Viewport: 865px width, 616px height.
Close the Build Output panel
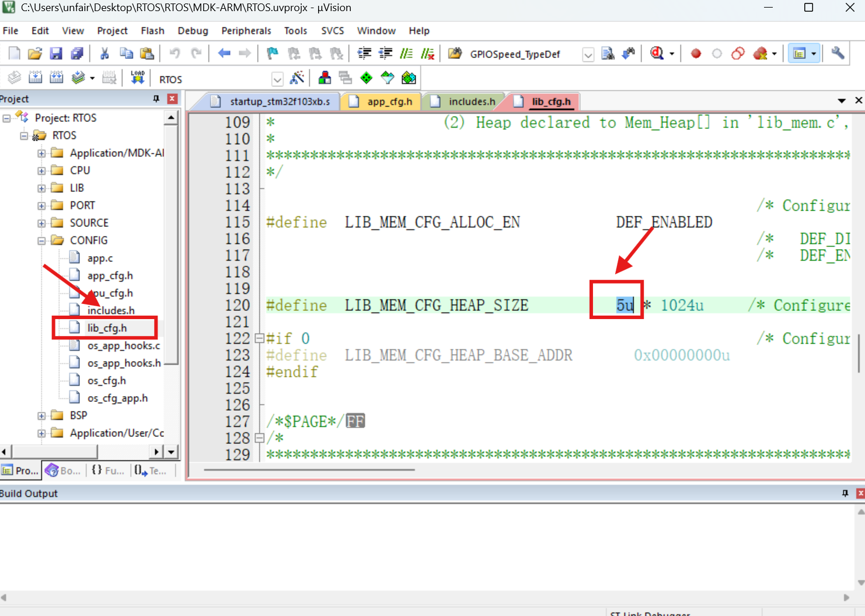860,494
